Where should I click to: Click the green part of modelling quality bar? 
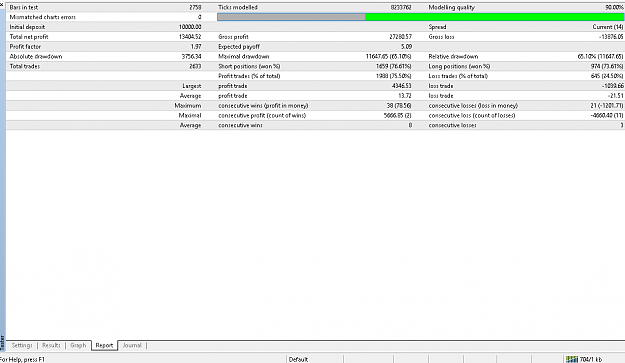(x=494, y=17)
